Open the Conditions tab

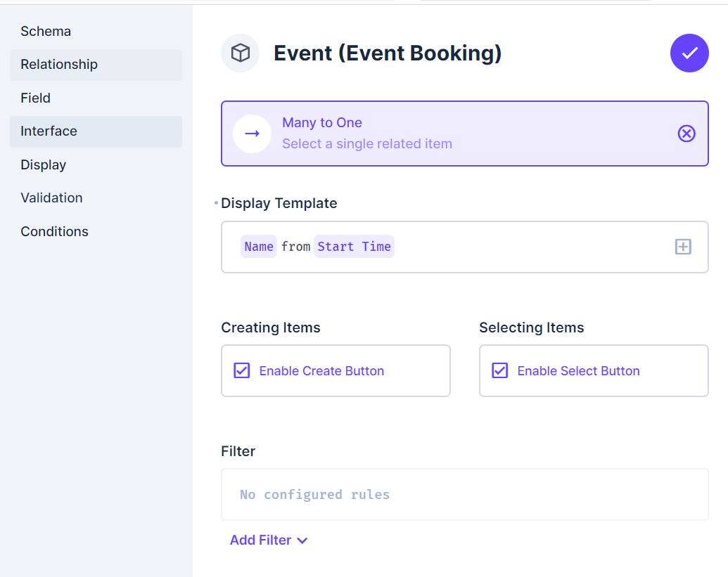55,231
